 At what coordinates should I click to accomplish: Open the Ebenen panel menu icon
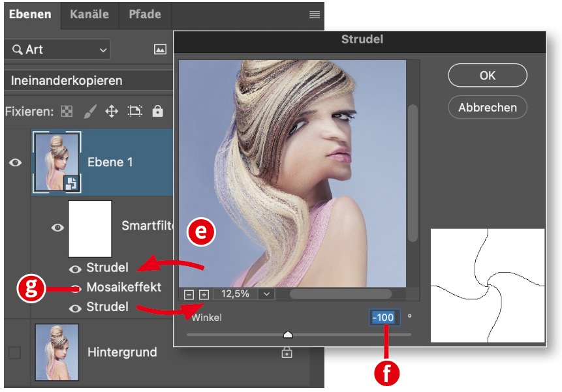[x=315, y=15]
